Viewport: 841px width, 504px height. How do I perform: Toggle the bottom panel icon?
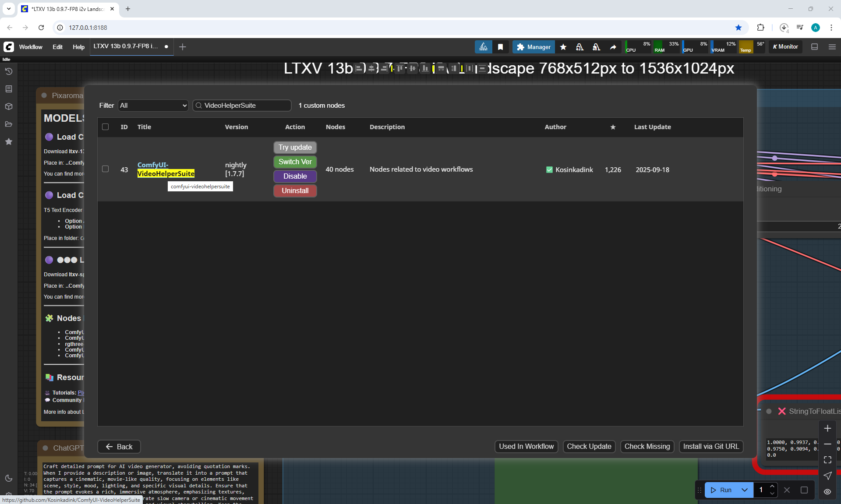(x=814, y=47)
